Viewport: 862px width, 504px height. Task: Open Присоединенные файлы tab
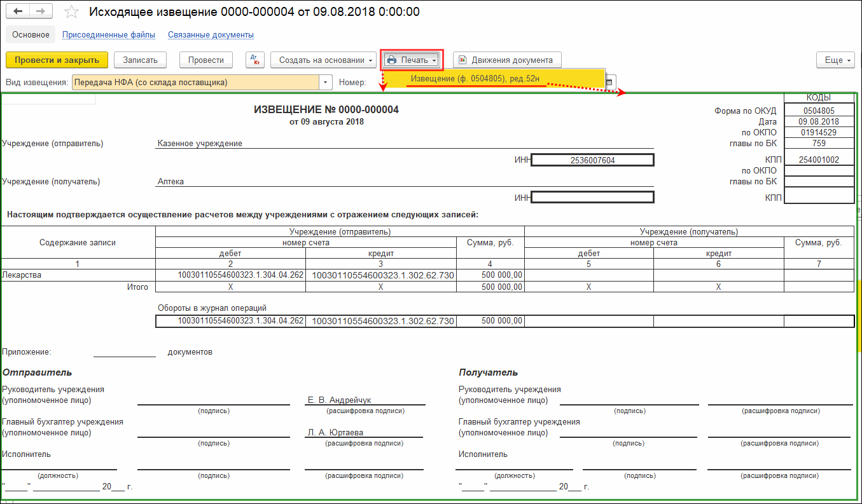click(x=108, y=34)
